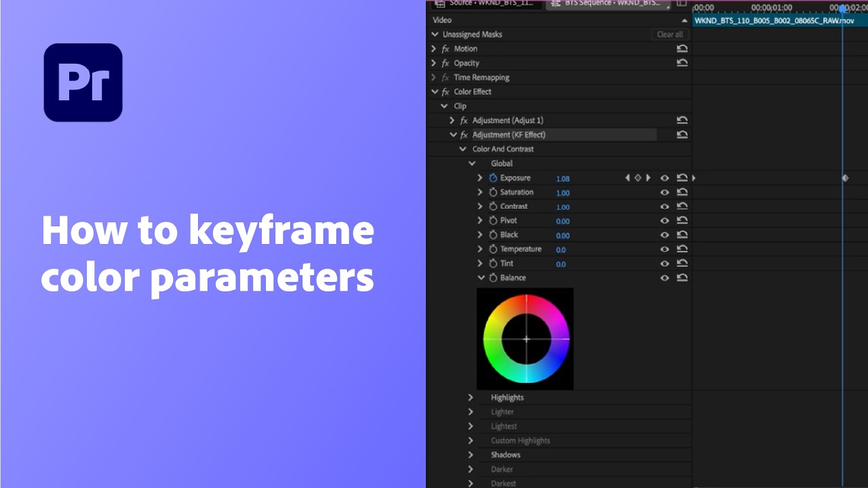This screenshot has height=488, width=868.
Task: Toggle the fx icon for Color Effect
Action: pyautogui.click(x=446, y=92)
